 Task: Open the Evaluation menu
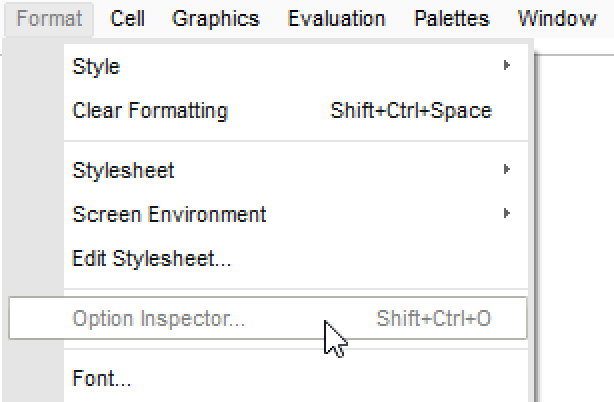tap(336, 19)
